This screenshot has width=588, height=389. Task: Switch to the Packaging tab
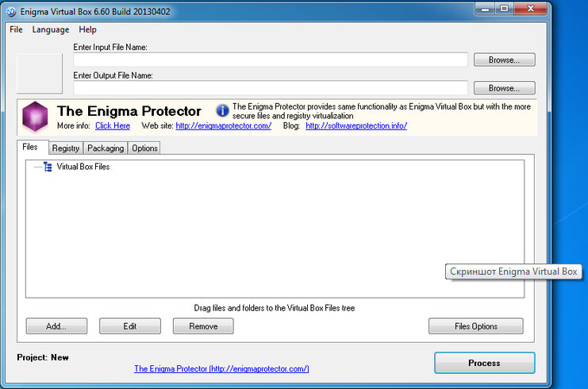(106, 148)
